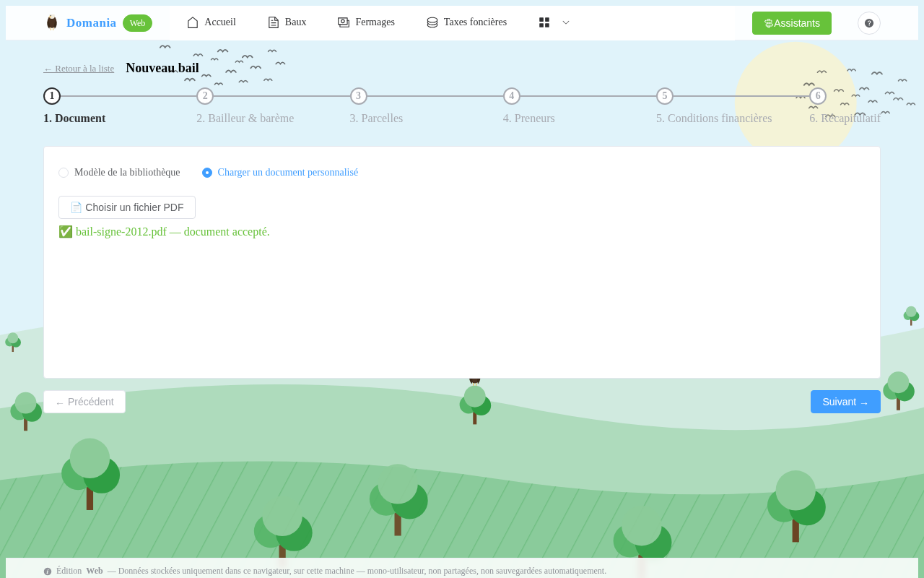The width and height of the screenshot is (924, 578).
Task: Navigate to Taxes foncières
Action: point(466,22)
